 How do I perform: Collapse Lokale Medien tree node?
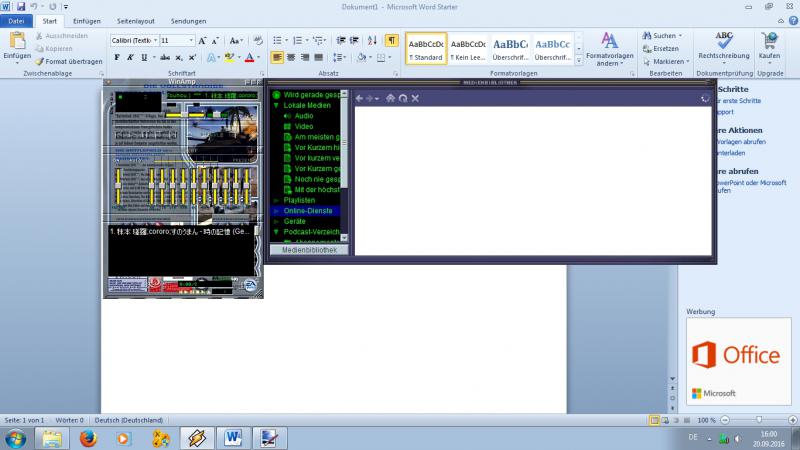[276, 105]
